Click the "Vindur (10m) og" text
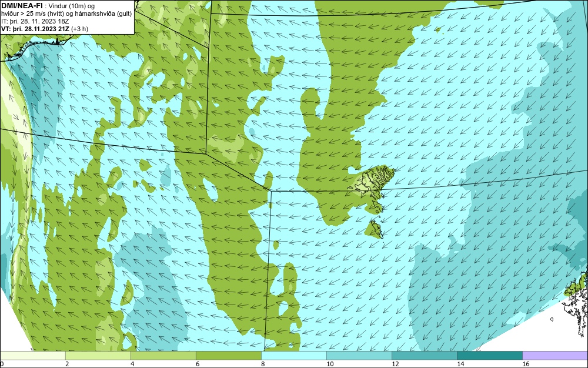Image resolution: width=588 pixels, height=368 pixels. [x=72, y=6]
